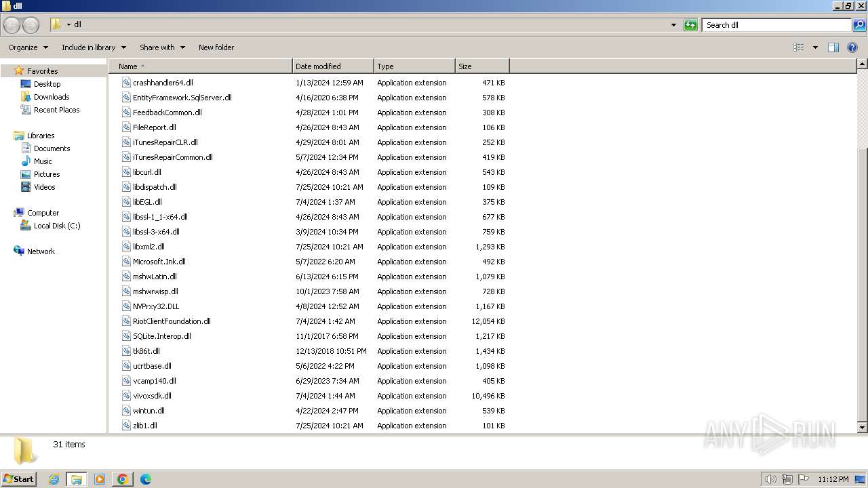Select the NVPrxy32.DLL file icon
Image resolution: width=868 pixels, height=488 pixels.
coord(126,306)
